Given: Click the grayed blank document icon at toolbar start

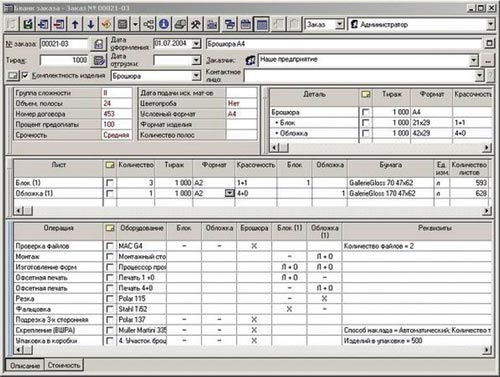Looking at the screenshot, I should (x=12, y=24).
